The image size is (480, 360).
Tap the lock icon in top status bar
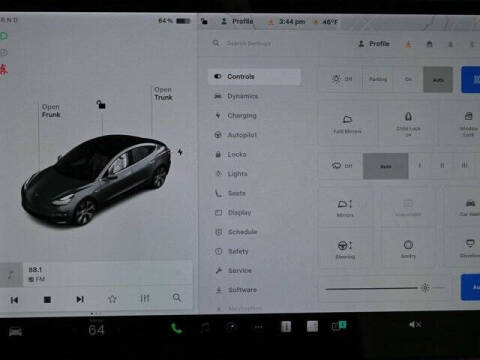(x=204, y=21)
